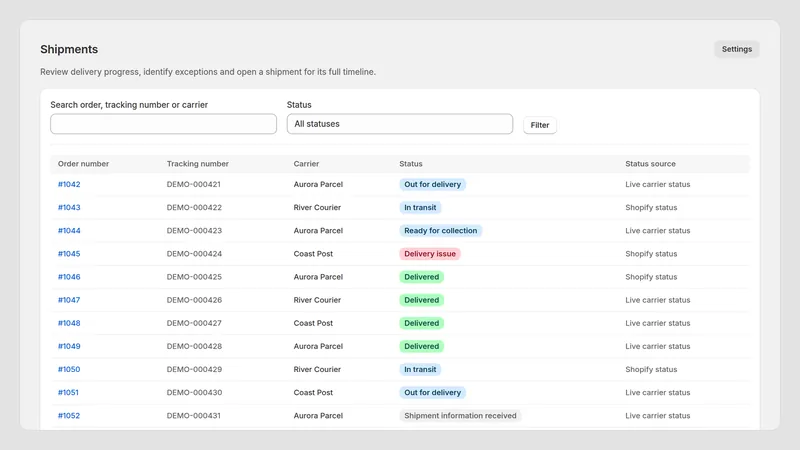Image resolution: width=800 pixels, height=450 pixels.
Task: Click Live carrier status in row #1042
Action: tap(658, 184)
